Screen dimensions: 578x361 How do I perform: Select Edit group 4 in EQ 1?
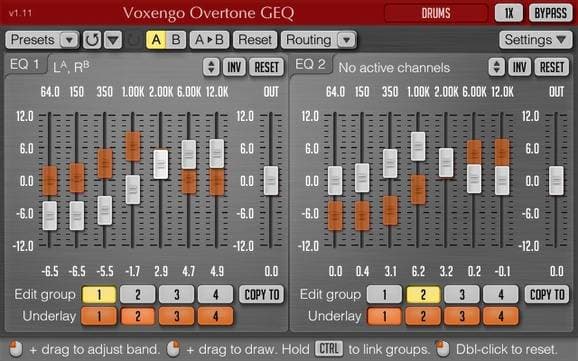(215, 295)
